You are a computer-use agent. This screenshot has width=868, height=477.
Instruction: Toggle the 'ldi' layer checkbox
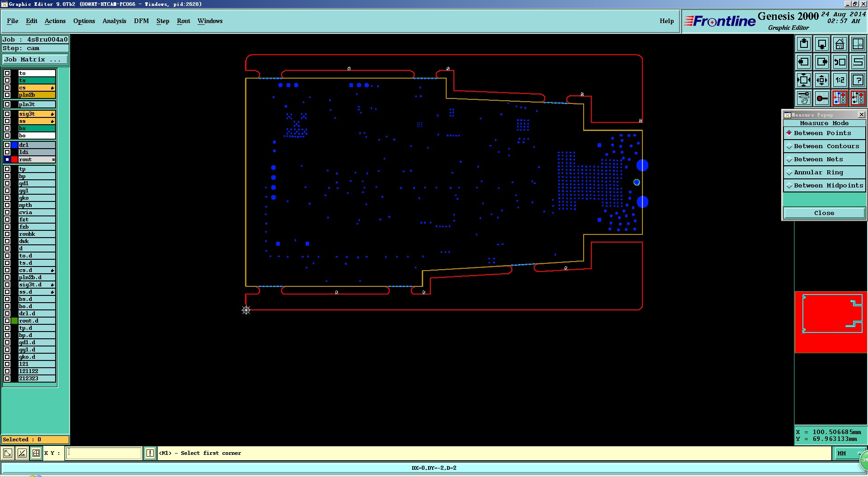[x=7, y=152]
